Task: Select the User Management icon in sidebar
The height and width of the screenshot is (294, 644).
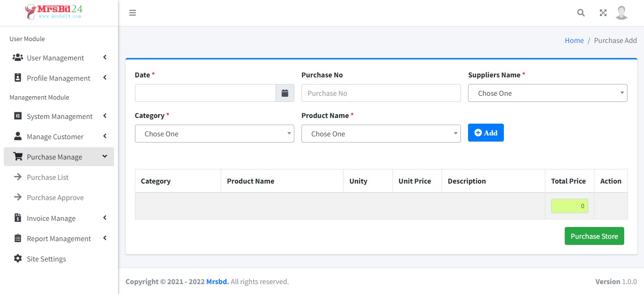Action: [x=17, y=57]
